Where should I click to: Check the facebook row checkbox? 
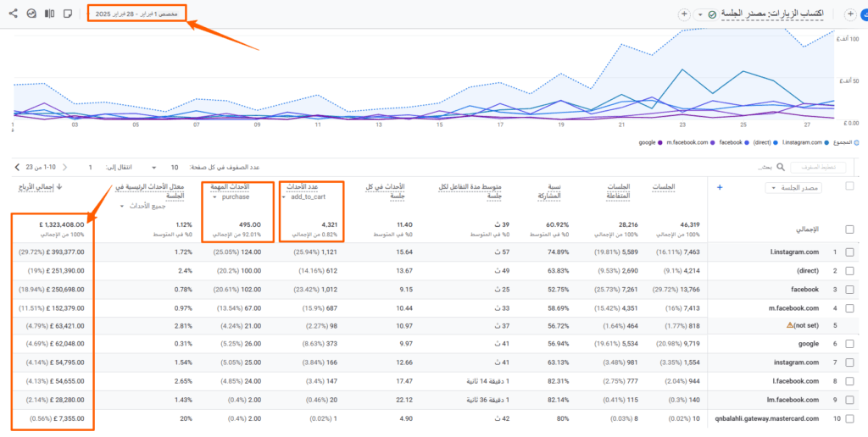pos(849,290)
